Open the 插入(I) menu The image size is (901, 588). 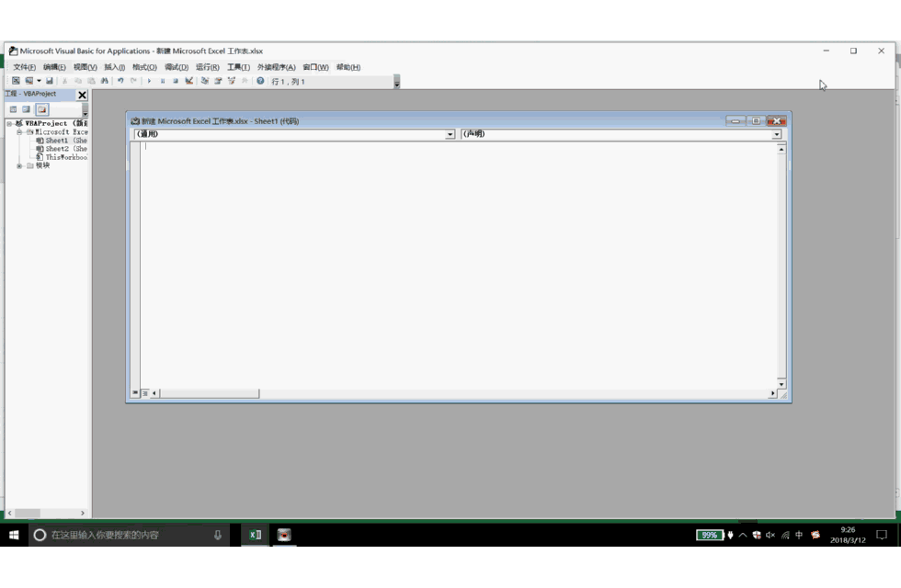coord(114,67)
